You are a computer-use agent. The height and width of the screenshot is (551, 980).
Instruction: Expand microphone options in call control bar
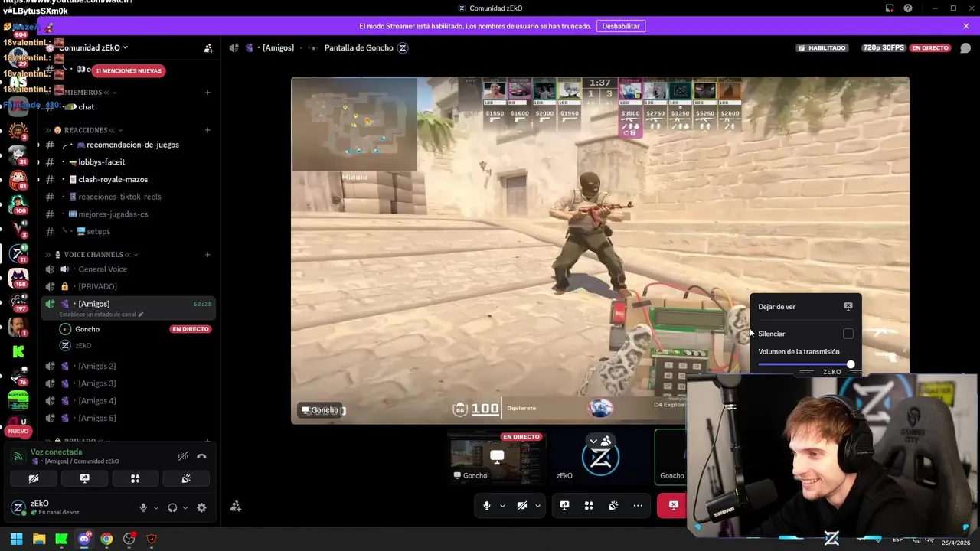pyautogui.click(x=502, y=506)
